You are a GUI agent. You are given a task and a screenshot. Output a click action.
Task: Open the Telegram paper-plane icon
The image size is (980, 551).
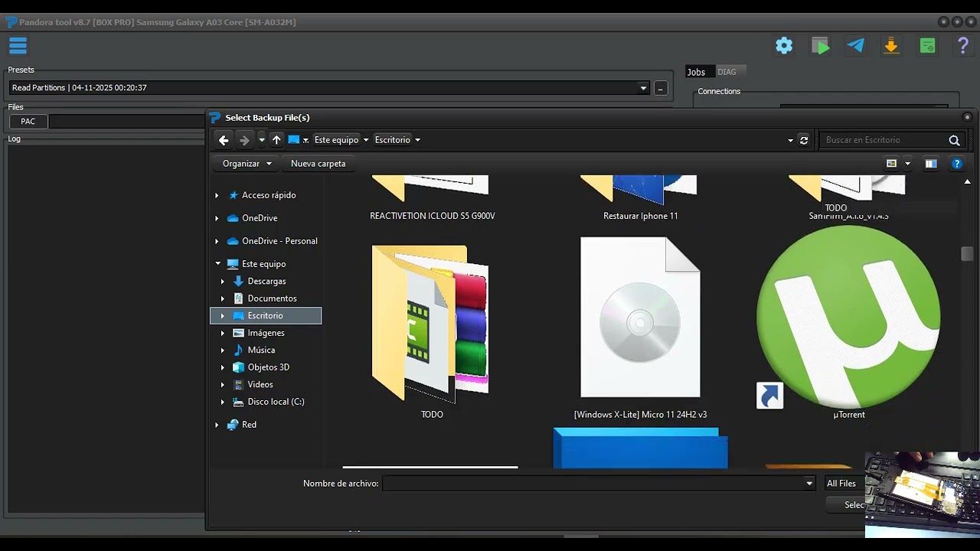point(856,46)
